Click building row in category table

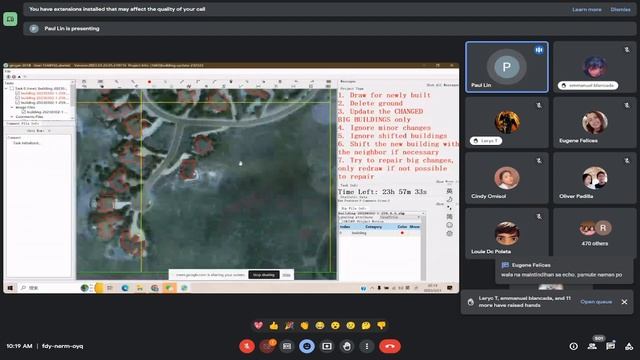(380, 233)
